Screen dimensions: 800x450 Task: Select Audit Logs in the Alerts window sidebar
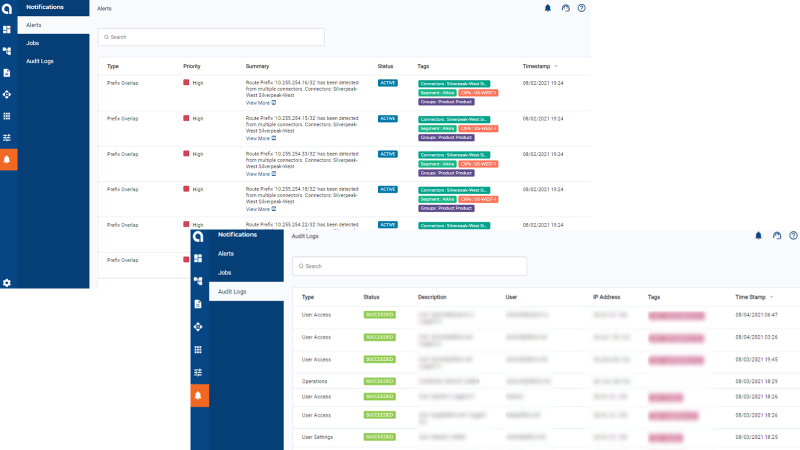(x=40, y=61)
